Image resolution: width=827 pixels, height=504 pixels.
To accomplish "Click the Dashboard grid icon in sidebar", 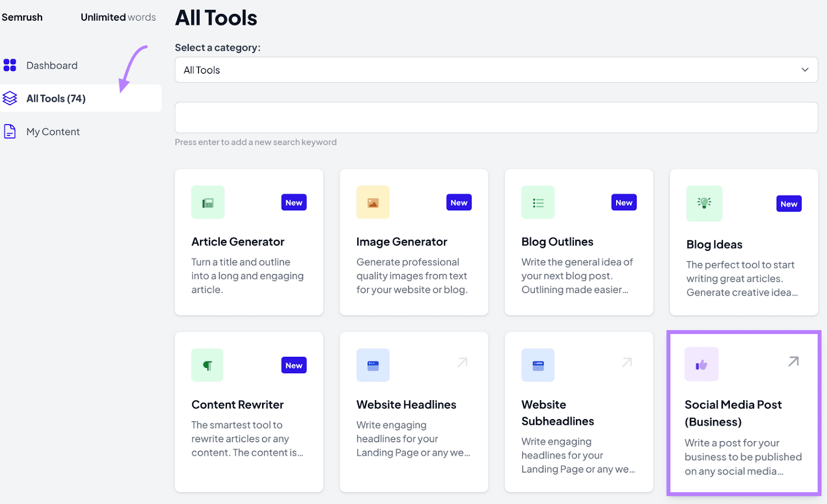I will (10, 65).
